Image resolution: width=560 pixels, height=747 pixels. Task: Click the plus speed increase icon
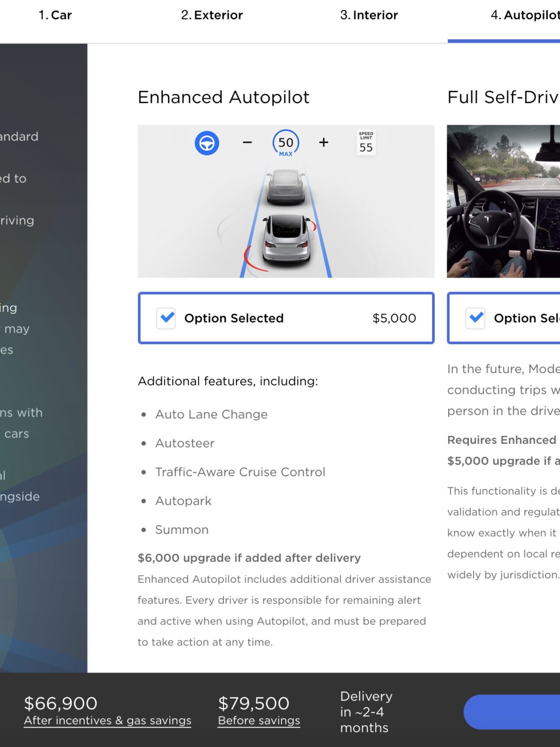[x=323, y=143]
